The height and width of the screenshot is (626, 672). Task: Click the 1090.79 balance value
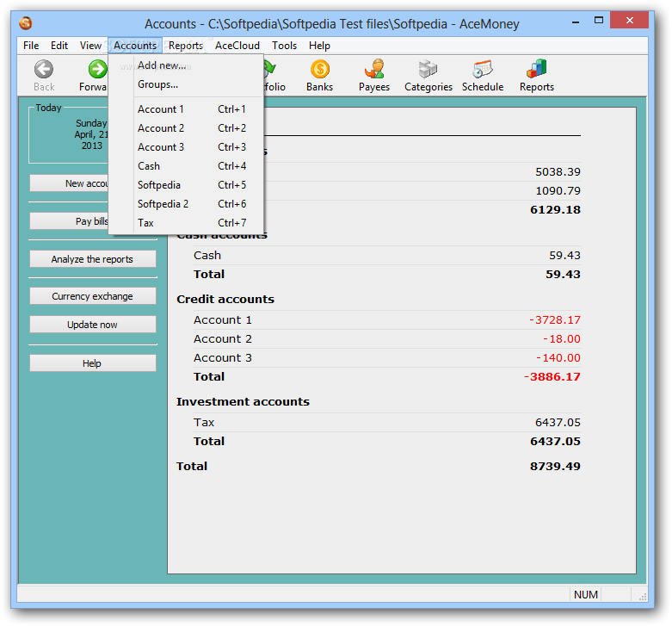pyautogui.click(x=558, y=191)
